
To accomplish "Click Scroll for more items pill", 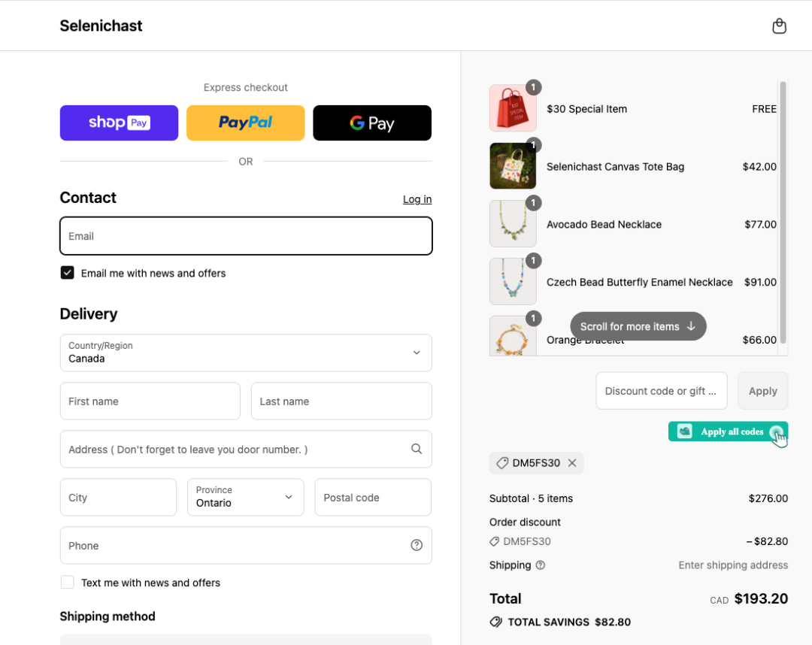I will tap(638, 326).
